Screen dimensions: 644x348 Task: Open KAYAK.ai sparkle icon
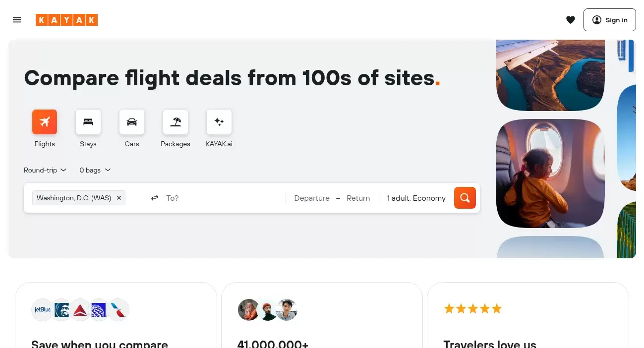point(219,122)
